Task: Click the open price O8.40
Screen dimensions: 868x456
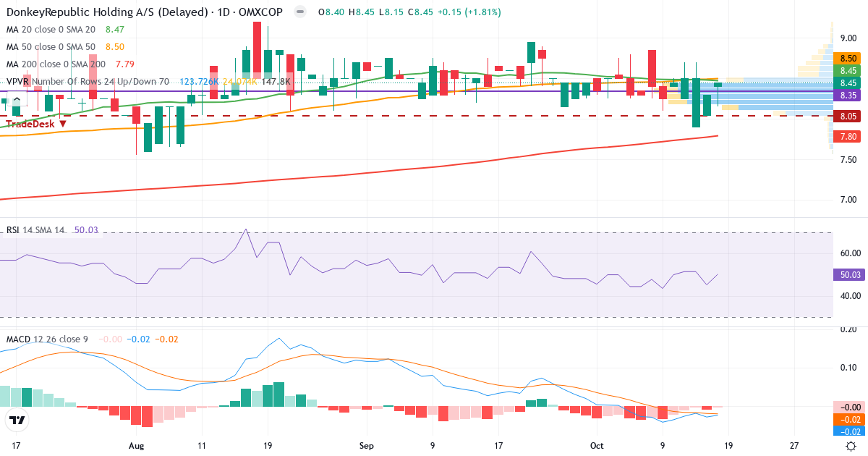Action: coord(331,12)
